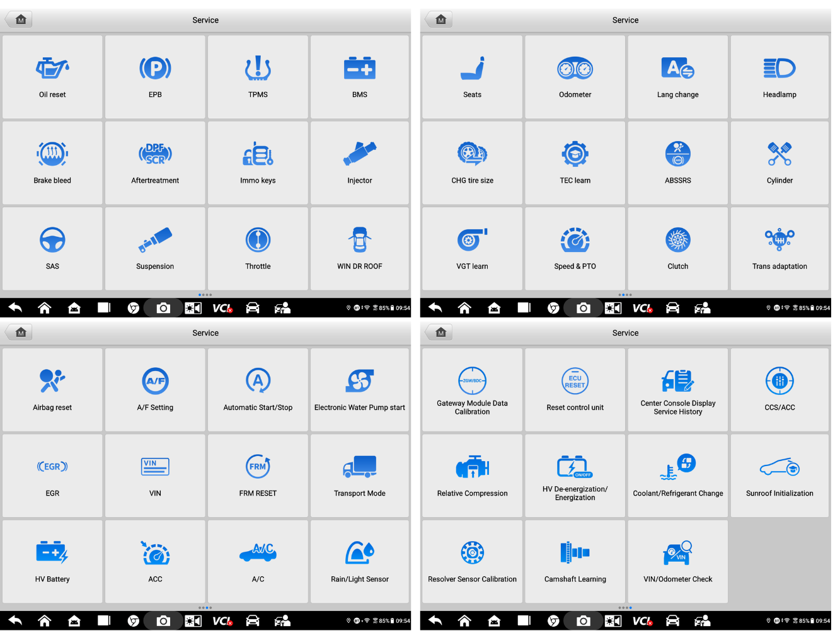Select the EPB parking brake service
Image resolution: width=840 pixels, height=633 pixels.
(155, 77)
